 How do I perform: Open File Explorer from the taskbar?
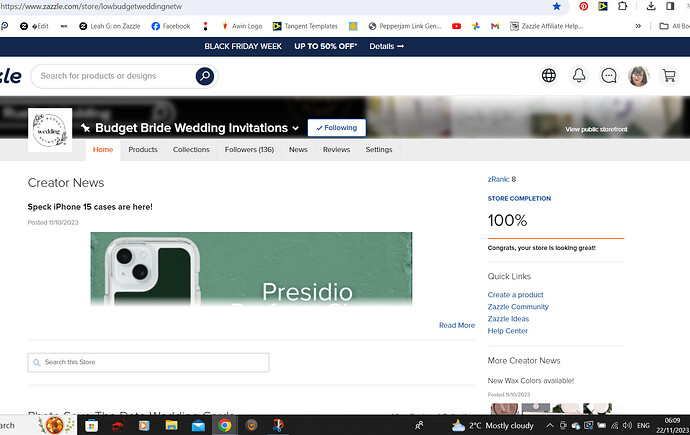coord(171,425)
